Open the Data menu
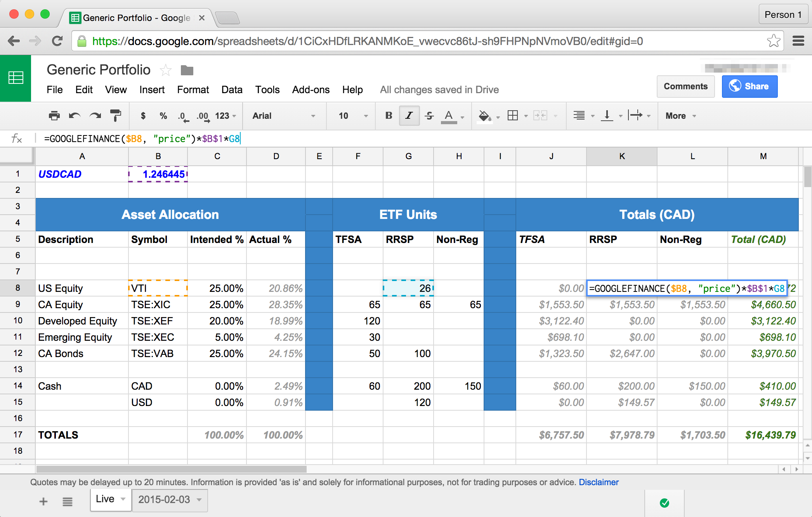Viewport: 812px width, 517px height. 232,90
